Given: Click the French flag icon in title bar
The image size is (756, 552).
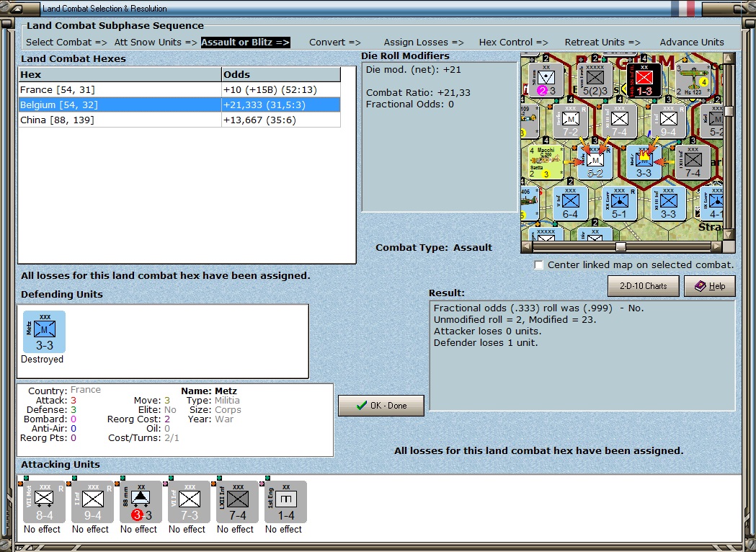Looking at the screenshot, I should click(683, 8).
